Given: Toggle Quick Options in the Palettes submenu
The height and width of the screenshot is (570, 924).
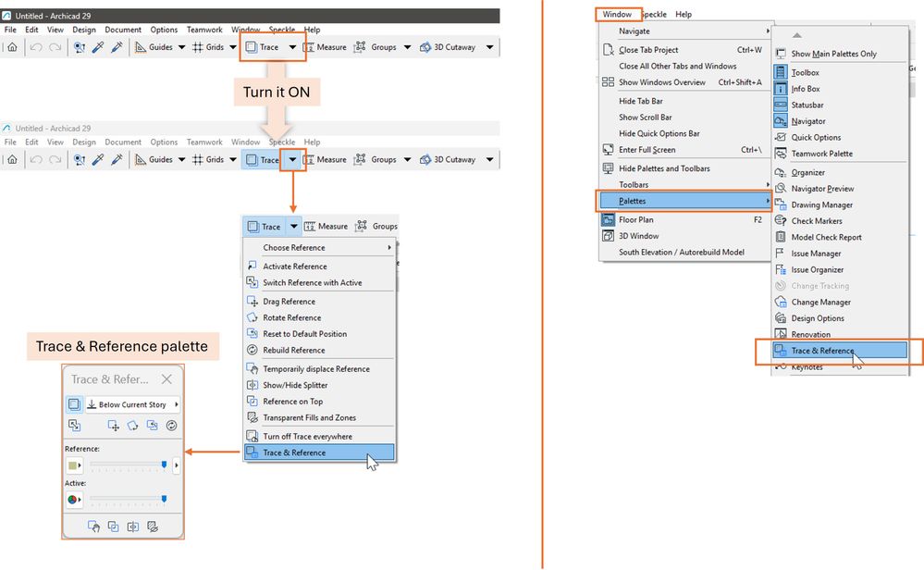Looking at the screenshot, I should [x=839, y=137].
